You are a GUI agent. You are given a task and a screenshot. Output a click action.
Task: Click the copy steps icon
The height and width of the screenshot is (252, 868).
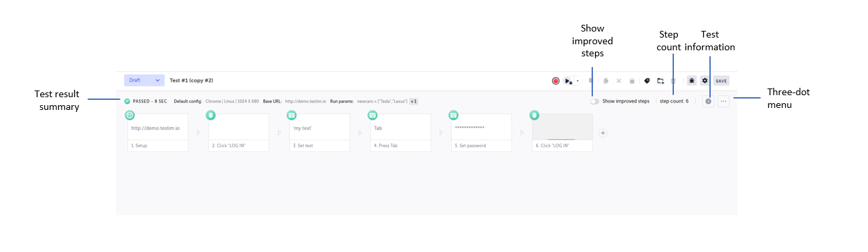click(605, 80)
